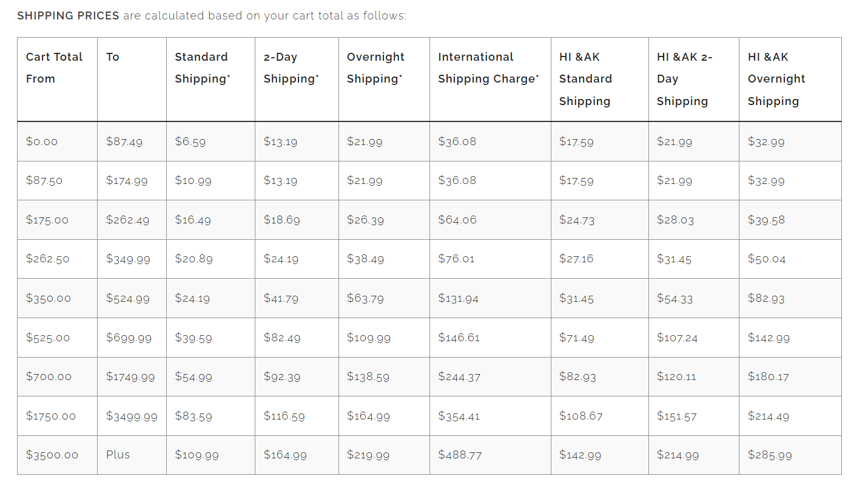Select the $151.57 HI & AK 2-day cell

tap(676, 416)
